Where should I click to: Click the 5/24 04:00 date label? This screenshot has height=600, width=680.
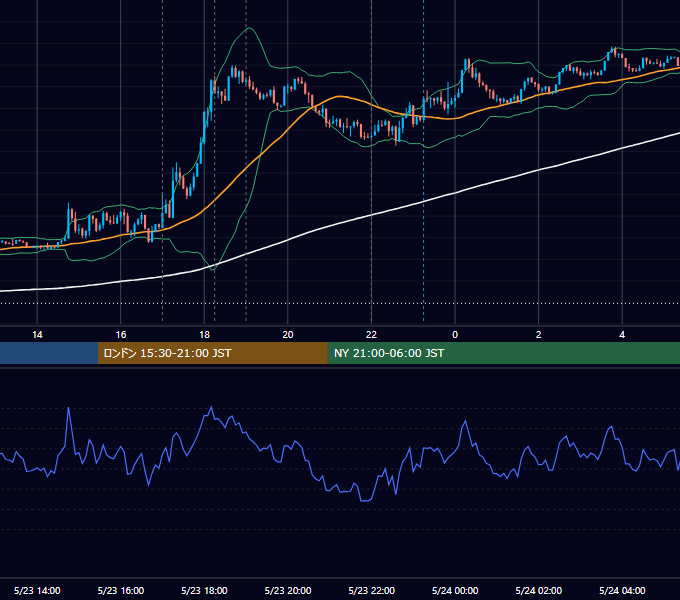coord(622,590)
